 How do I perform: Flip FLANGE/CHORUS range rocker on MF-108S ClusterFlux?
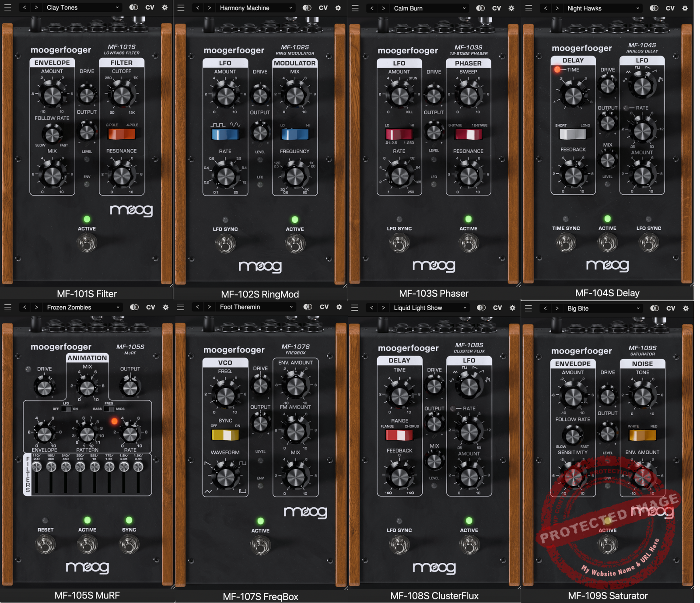(x=399, y=435)
